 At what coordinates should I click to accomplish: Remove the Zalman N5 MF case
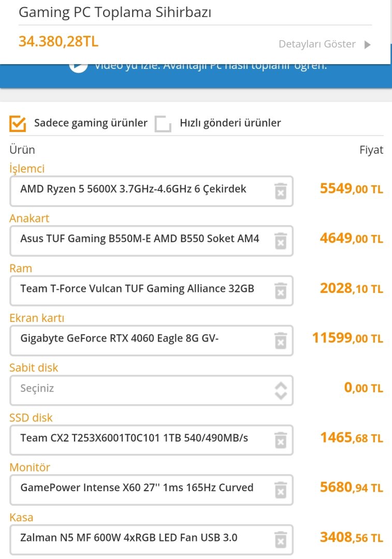[x=281, y=540]
